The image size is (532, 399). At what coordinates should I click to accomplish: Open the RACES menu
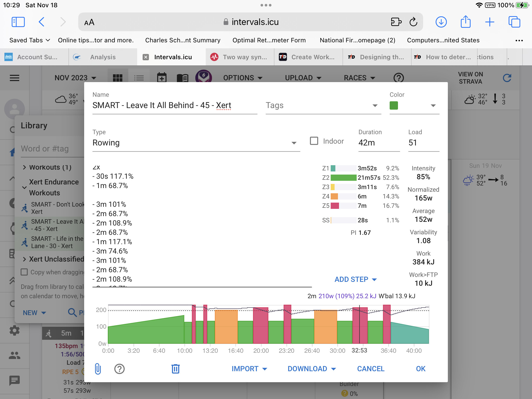360,78
